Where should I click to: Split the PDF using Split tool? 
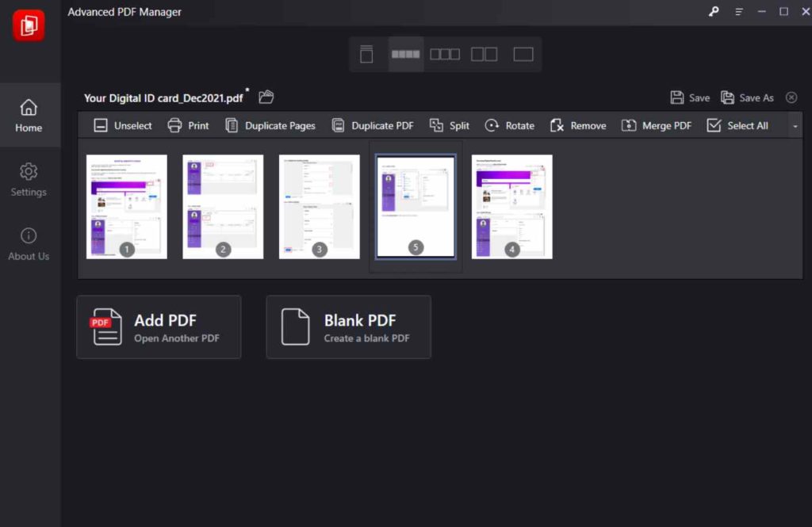450,125
